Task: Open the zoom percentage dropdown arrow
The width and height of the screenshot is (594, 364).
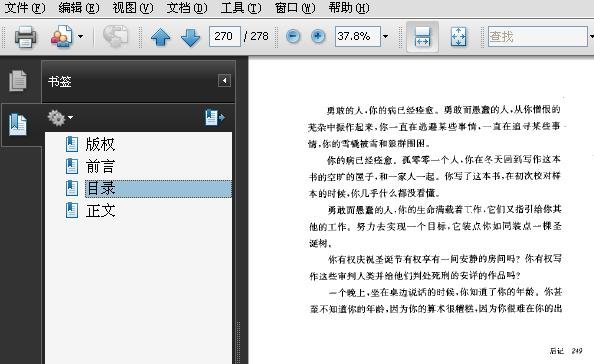Action: point(385,36)
